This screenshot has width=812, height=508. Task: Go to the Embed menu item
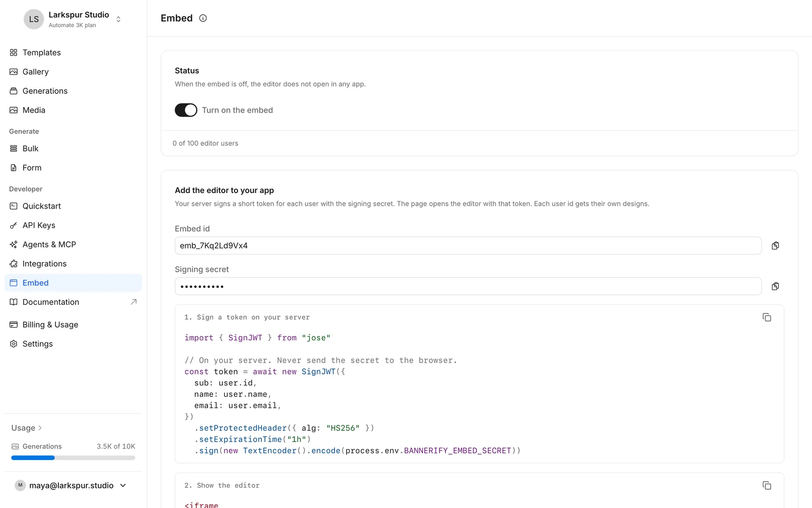tap(73, 283)
